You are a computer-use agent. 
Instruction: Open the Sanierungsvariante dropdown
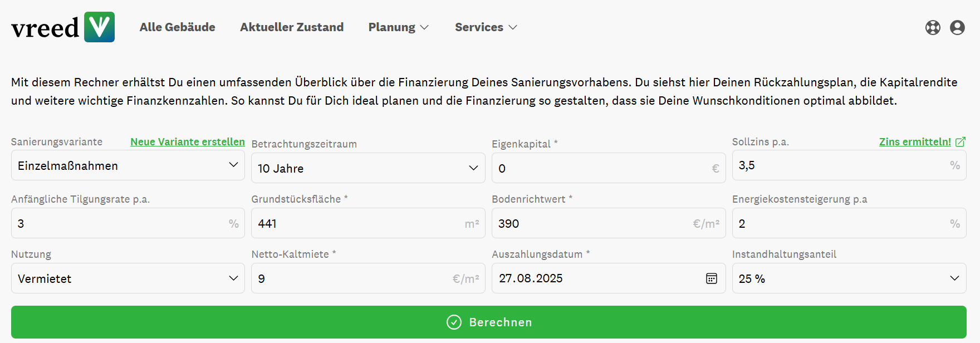128,166
